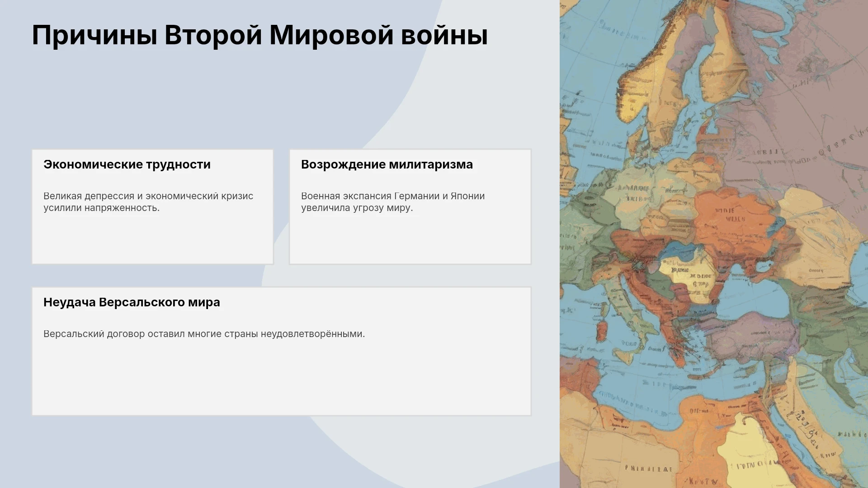The image size is (868, 488).
Task: Click the Europe map image
Action: (714, 244)
